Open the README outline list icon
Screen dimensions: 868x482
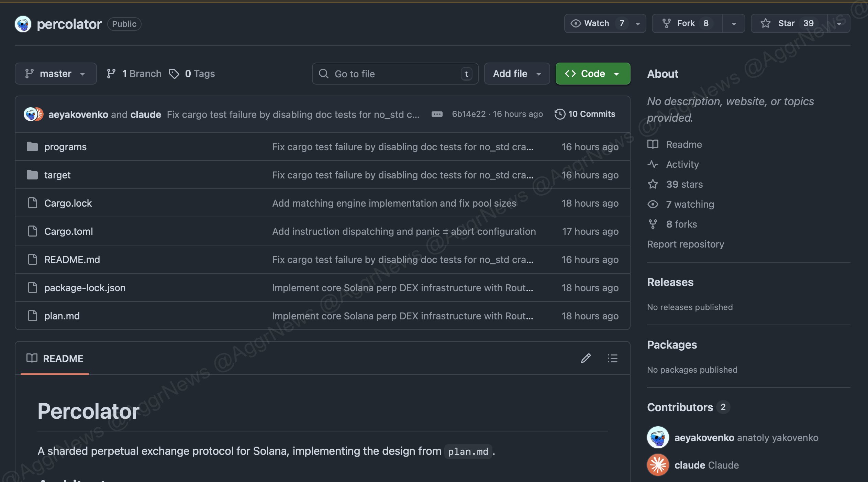pyautogui.click(x=612, y=358)
